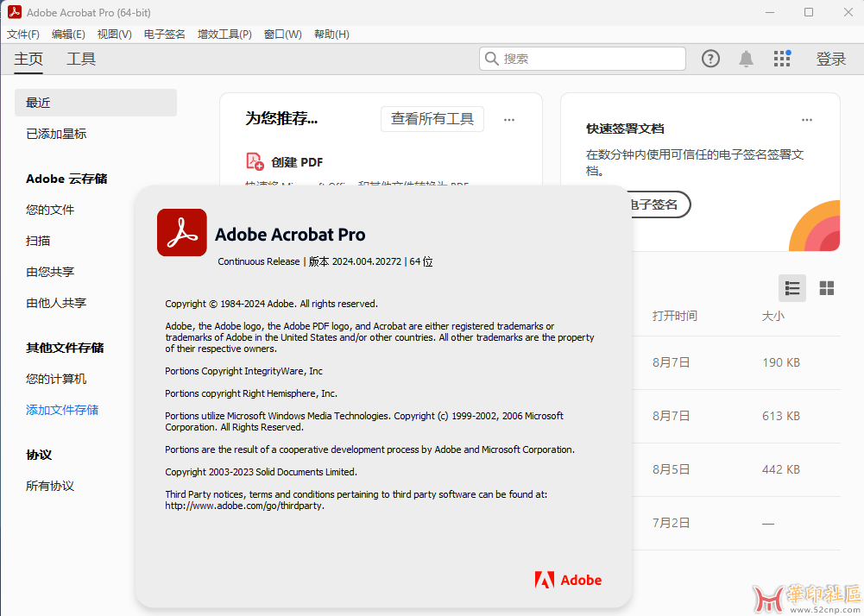Click the Adobe logo in About dialog
Viewport: 864px width, 616px height.
coord(568,580)
